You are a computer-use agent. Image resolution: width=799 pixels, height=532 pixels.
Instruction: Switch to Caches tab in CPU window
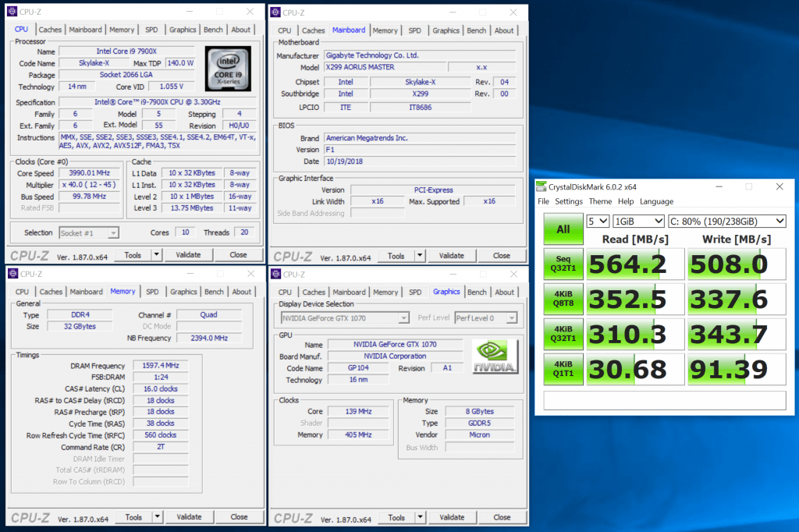click(51, 30)
